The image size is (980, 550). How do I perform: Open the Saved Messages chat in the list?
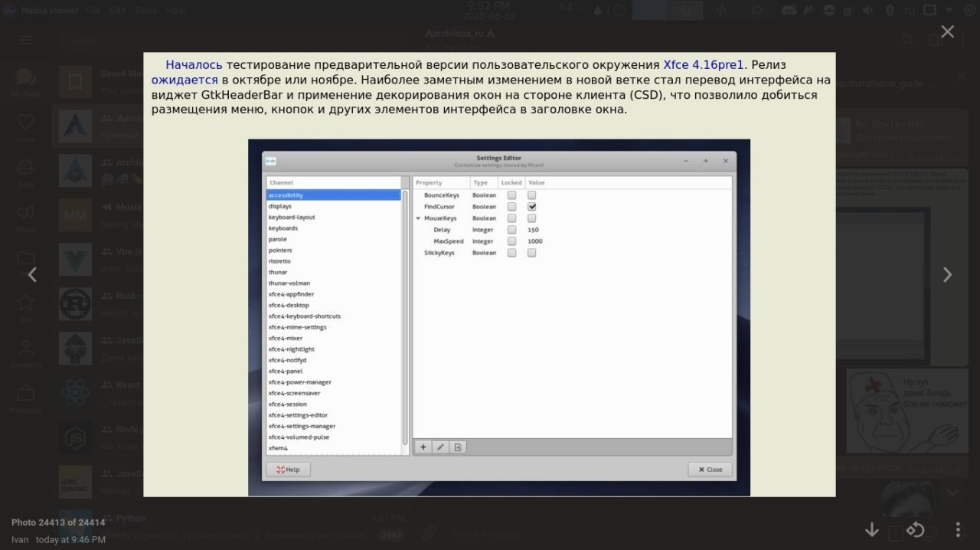(230, 82)
